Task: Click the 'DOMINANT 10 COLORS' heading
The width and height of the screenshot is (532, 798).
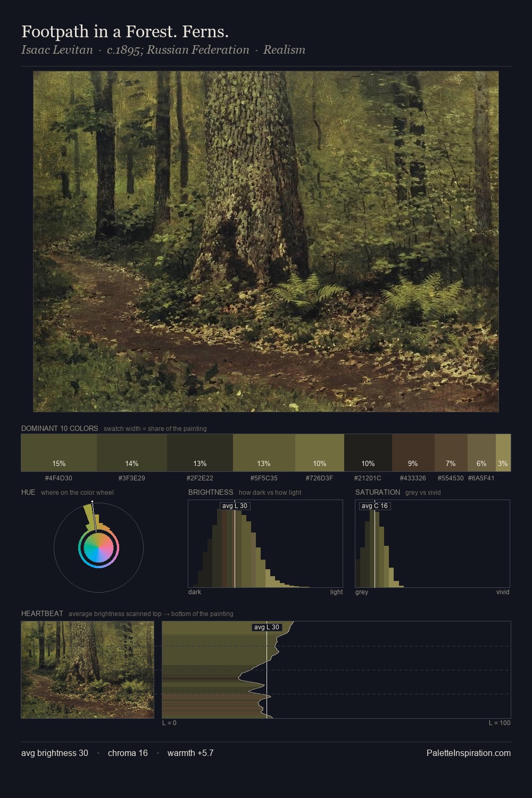Action: point(60,428)
